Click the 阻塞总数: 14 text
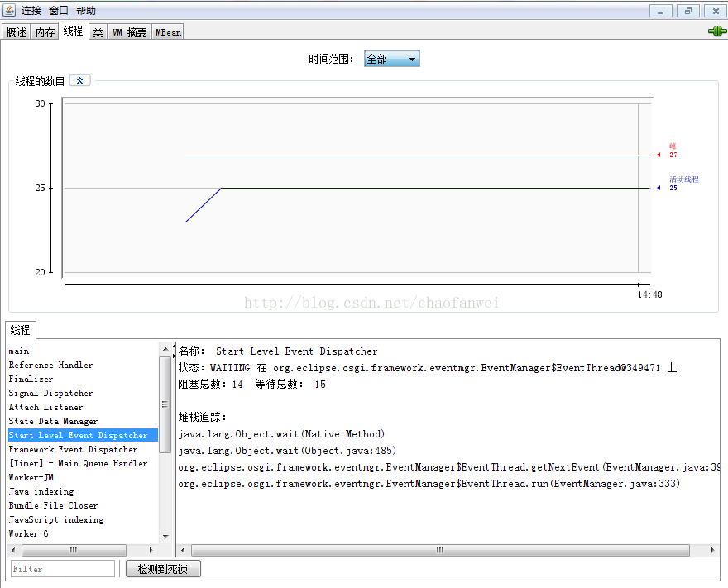 [x=211, y=385]
